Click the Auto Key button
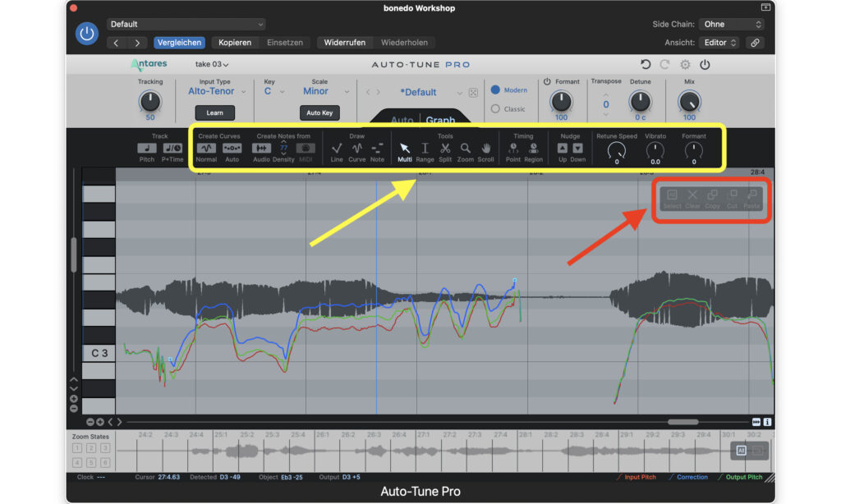 [x=319, y=112]
